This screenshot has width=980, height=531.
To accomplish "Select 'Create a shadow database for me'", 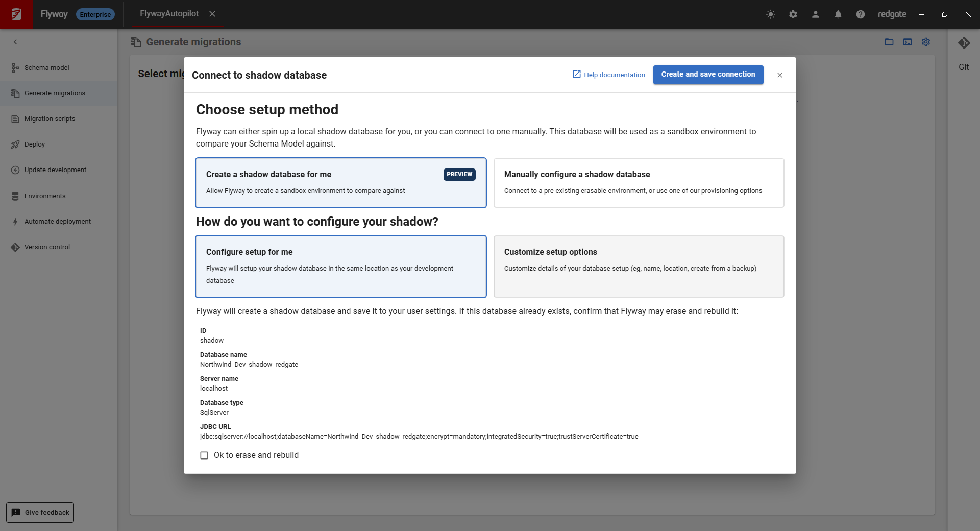I will [x=340, y=183].
